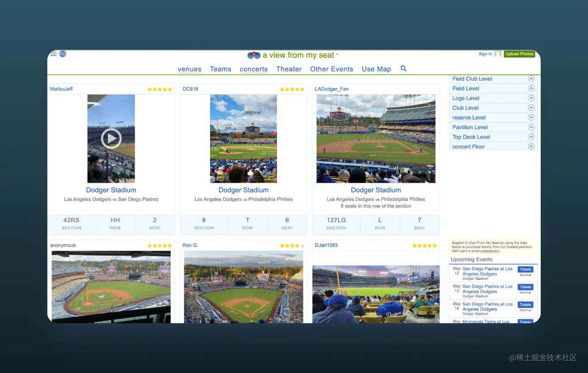Screen dimensions: 588x373
Task: Open the Use Map menu item
Action: [376, 69]
